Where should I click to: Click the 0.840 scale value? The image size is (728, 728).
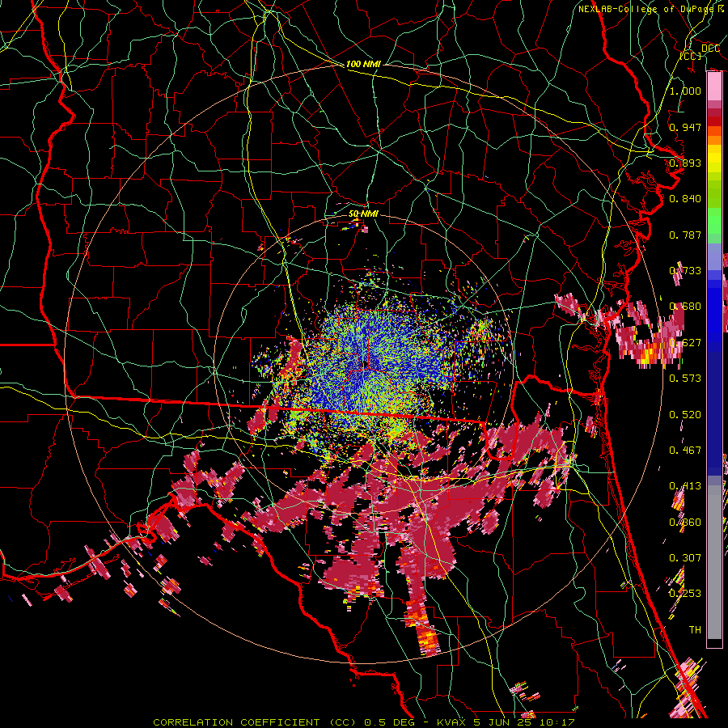[x=685, y=199]
